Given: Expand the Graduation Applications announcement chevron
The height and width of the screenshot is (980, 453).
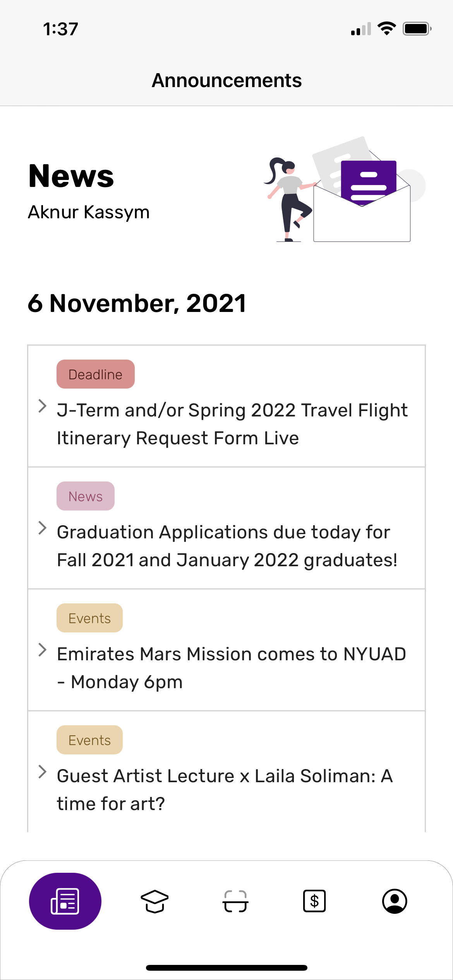Looking at the screenshot, I should pos(43,528).
